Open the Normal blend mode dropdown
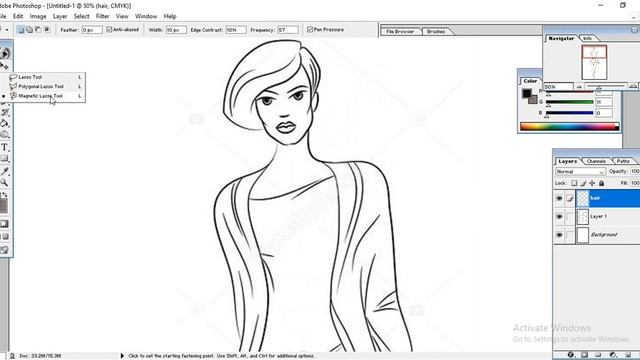Image resolution: width=640 pixels, height=360 pixels. click(580, 171)
